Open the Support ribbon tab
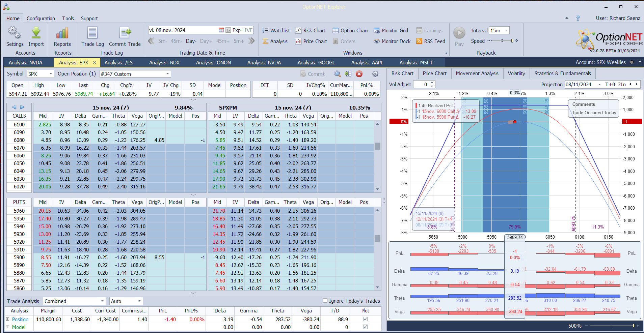 (x=89, y=19)
